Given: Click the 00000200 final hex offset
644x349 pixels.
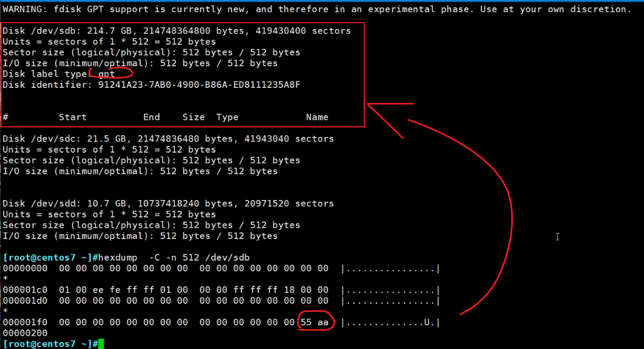Looking at the screenshot, I should pos(25,333).
